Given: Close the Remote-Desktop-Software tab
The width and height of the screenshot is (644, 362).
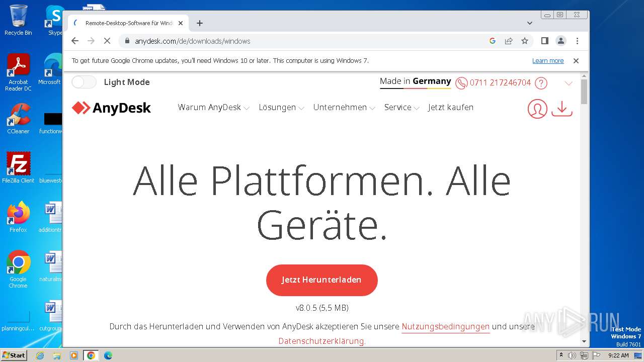Looking at the screenshot, I should 181,23.
